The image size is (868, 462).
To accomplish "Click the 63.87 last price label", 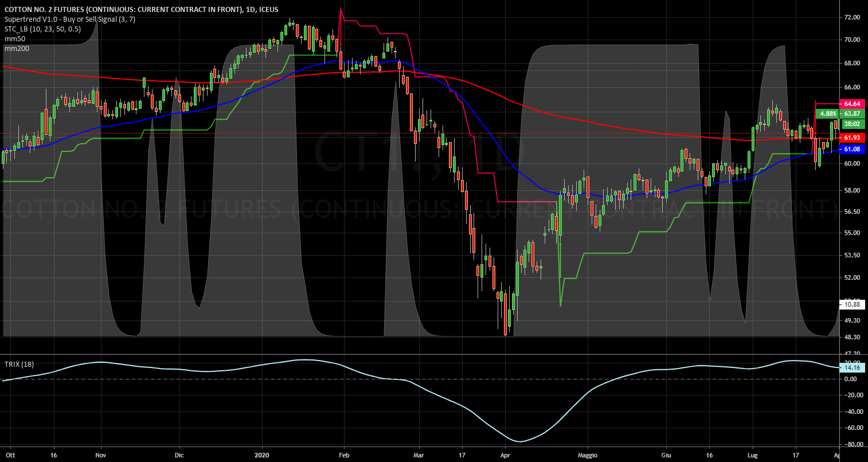I will coord(852,113).
